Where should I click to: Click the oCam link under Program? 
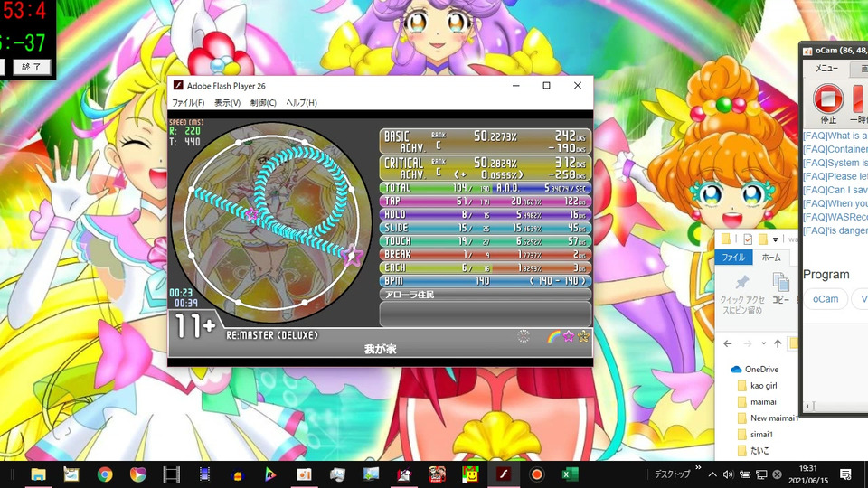(826, 299)
